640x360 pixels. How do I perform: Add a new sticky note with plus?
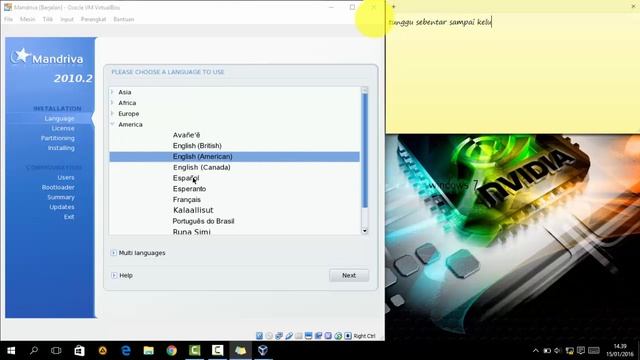coord(393,6)
